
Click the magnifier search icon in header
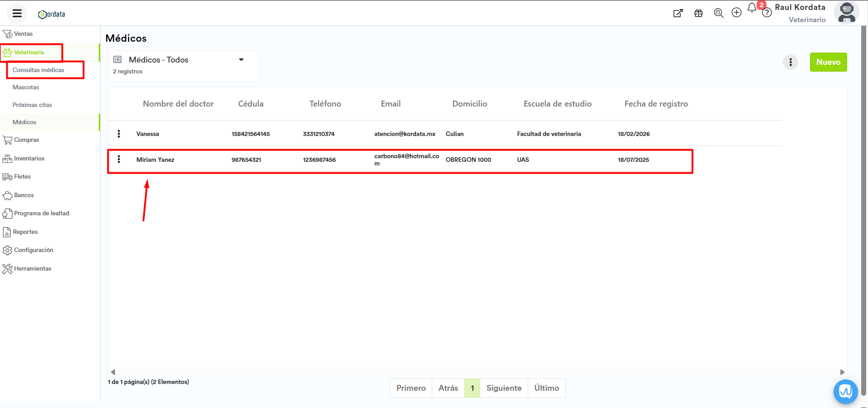719,13
